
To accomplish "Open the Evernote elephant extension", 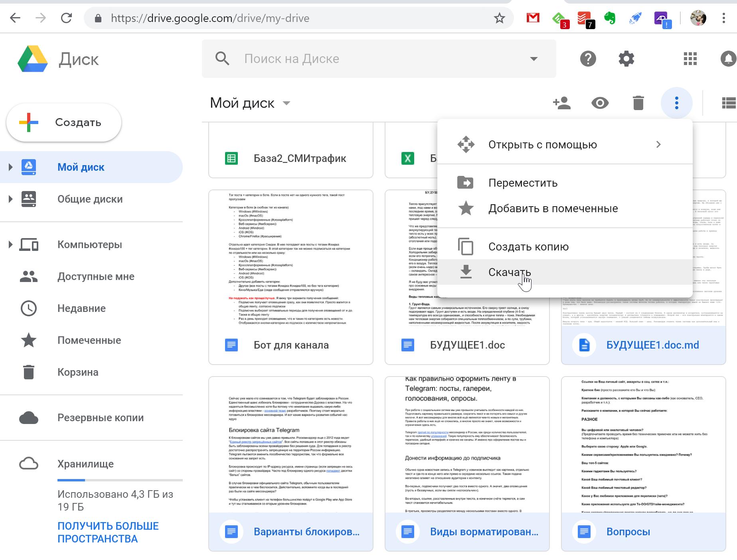I will 609,18.
